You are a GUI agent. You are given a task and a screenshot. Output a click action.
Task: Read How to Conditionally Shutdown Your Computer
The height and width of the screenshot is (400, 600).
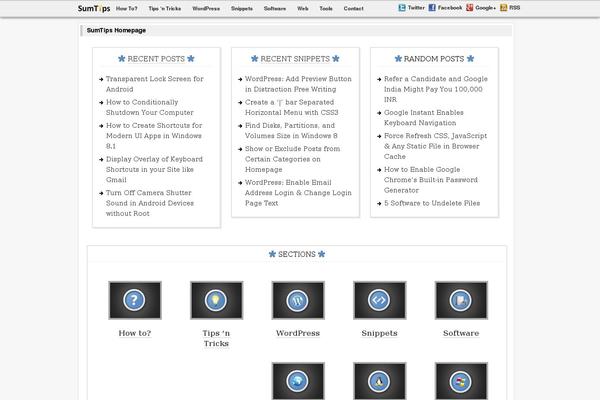pyautogui.click(x=150, y=107)
